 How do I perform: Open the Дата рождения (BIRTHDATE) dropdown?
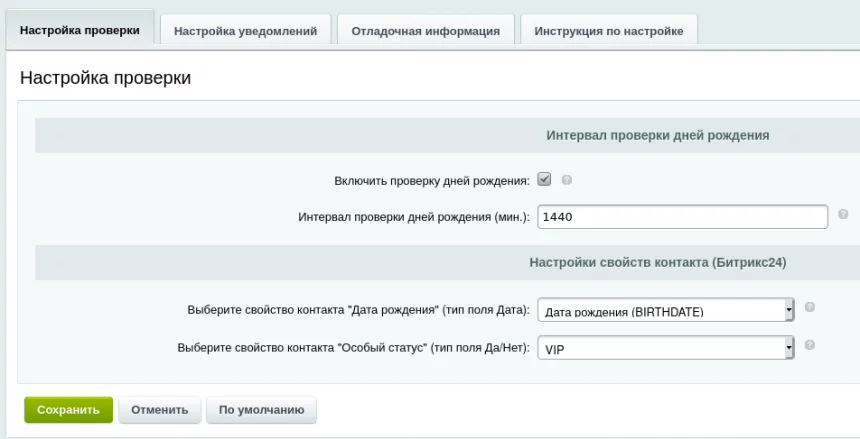[665, 310]
